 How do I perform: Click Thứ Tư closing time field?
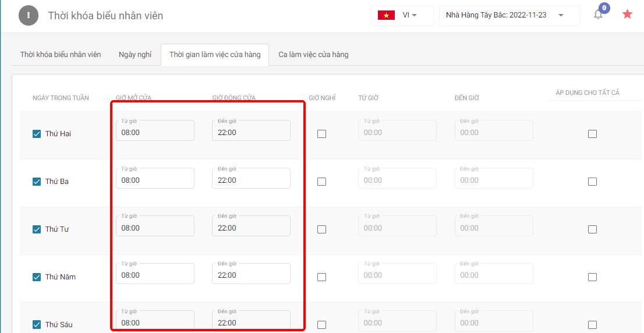pyautogui.click(x=251, y=226)
